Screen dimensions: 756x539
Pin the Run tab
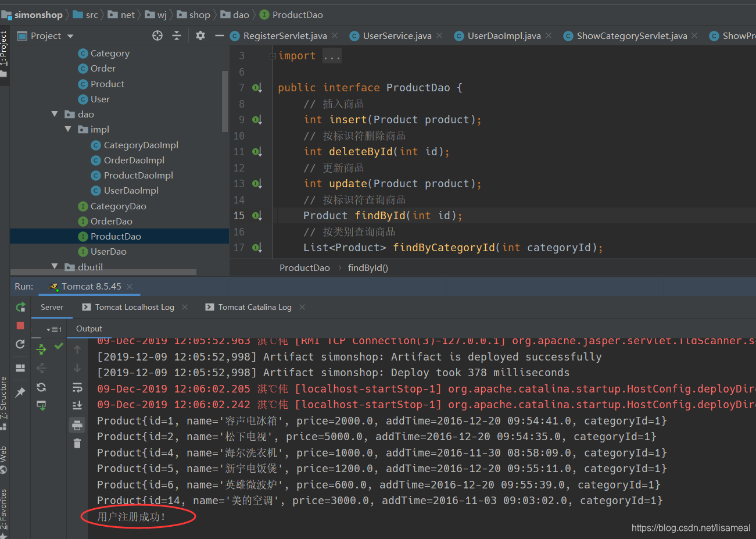tap(20, 392)
